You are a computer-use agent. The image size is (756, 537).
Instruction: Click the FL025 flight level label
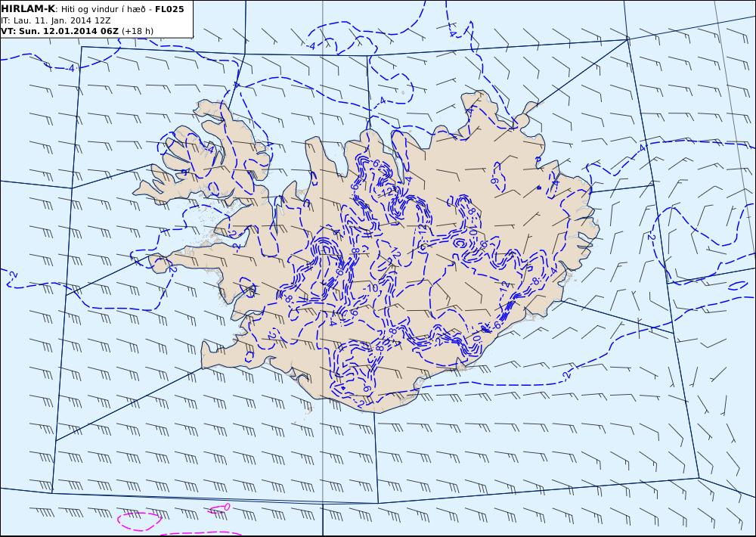169,9
